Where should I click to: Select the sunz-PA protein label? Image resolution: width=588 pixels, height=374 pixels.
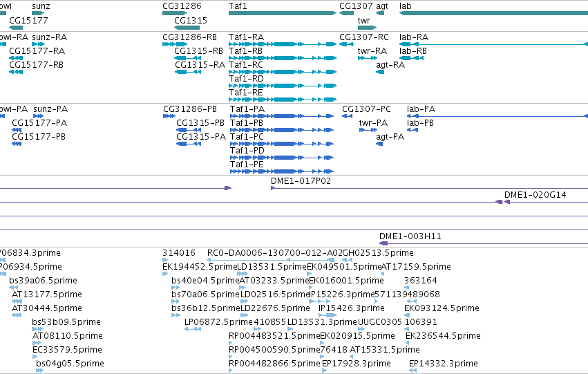coord(50,109)
